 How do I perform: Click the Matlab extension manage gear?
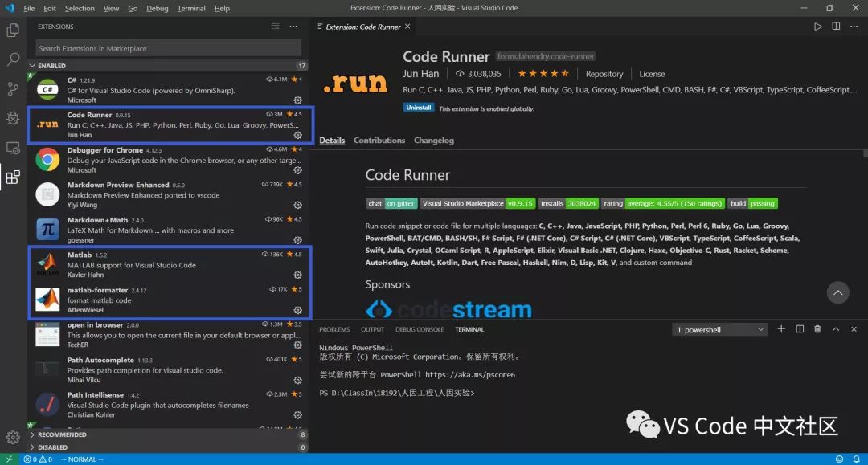click(x=298, y=275)
